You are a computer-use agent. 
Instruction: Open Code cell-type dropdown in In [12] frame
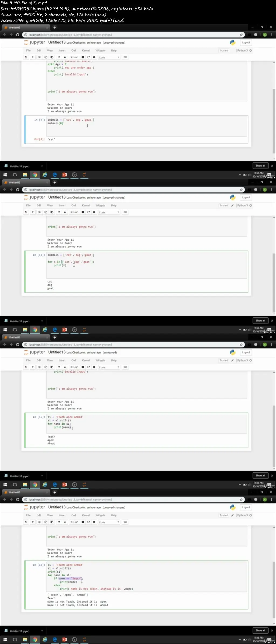pos(109,212)
